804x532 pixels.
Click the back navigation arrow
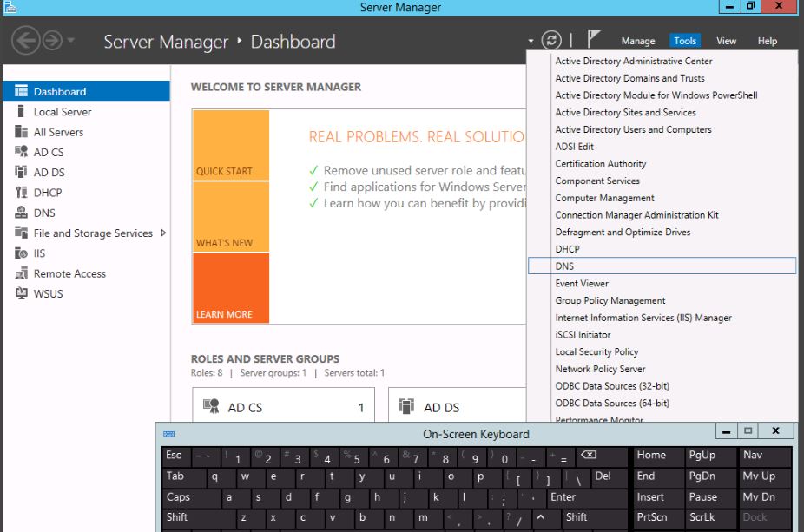click(26, 41)
